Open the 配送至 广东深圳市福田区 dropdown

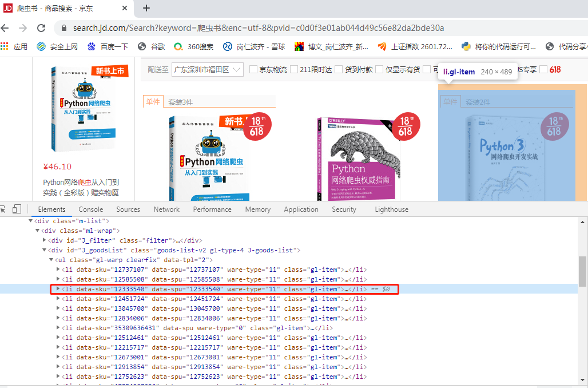208,70
